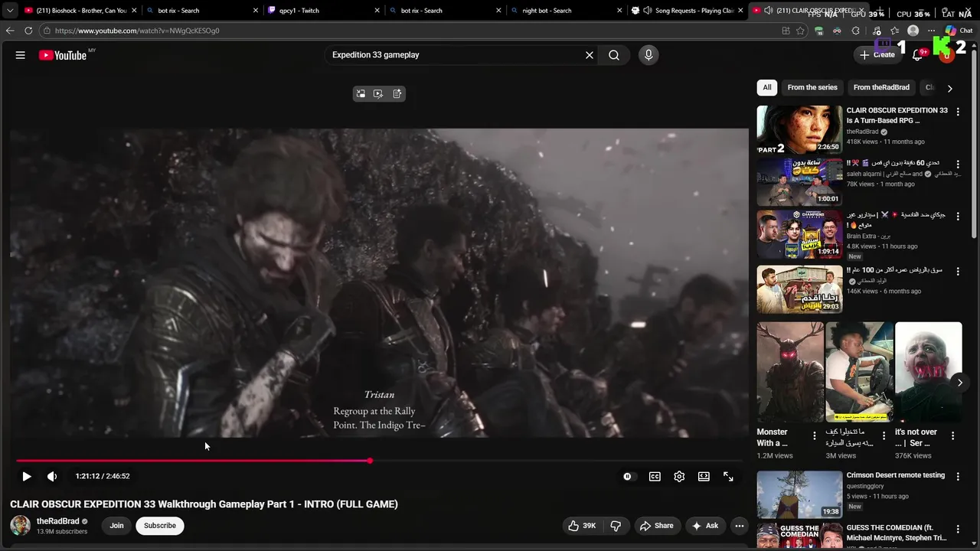Open browser tab list dropdown

coord(9,11)
